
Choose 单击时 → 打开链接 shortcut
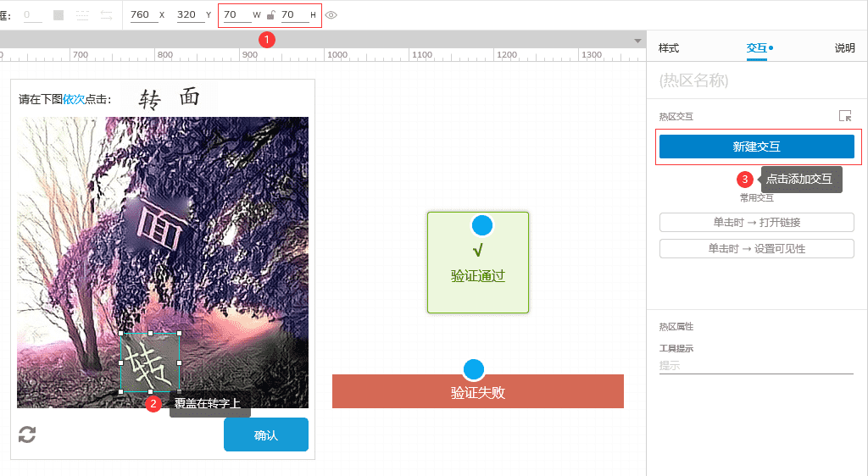(757, 222)
